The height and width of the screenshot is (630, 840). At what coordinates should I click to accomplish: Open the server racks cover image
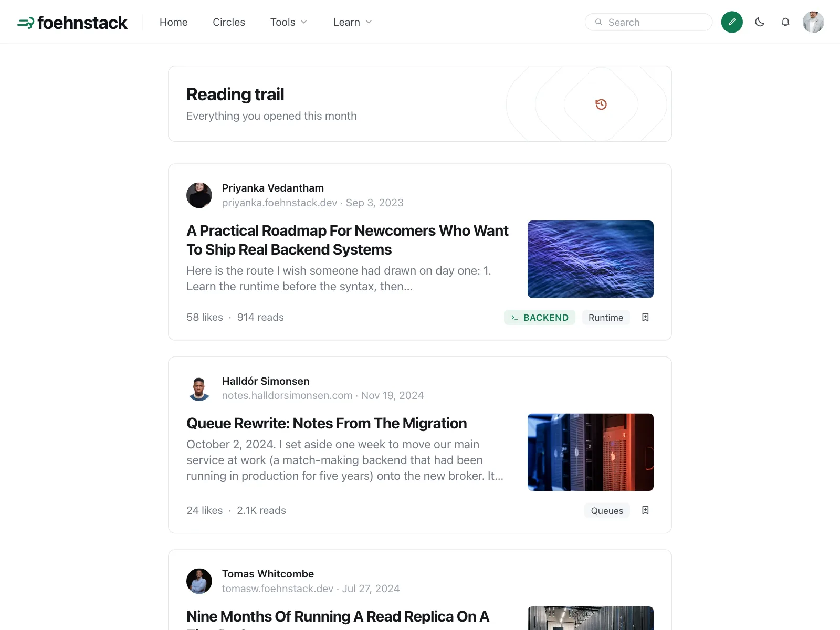tap(591, 452)
